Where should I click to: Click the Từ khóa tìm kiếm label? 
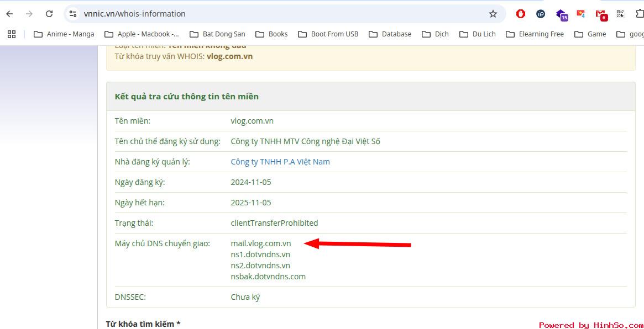click(x=143, y=324)
